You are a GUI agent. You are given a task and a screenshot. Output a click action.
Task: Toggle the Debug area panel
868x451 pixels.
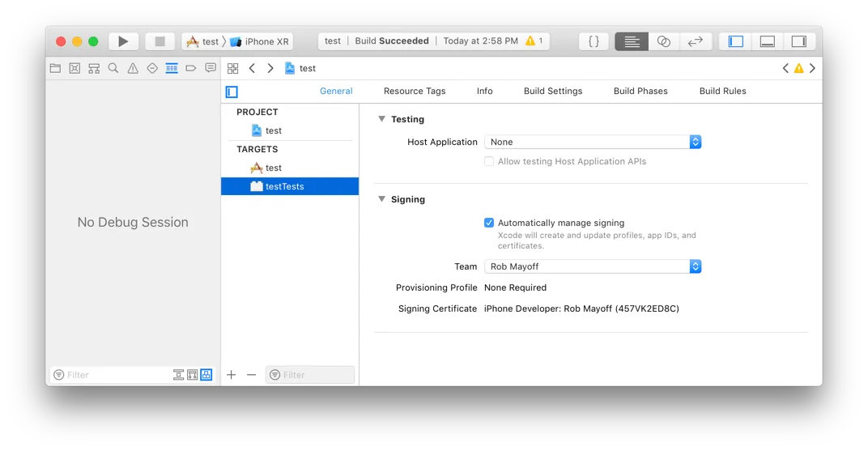[768, 41]
